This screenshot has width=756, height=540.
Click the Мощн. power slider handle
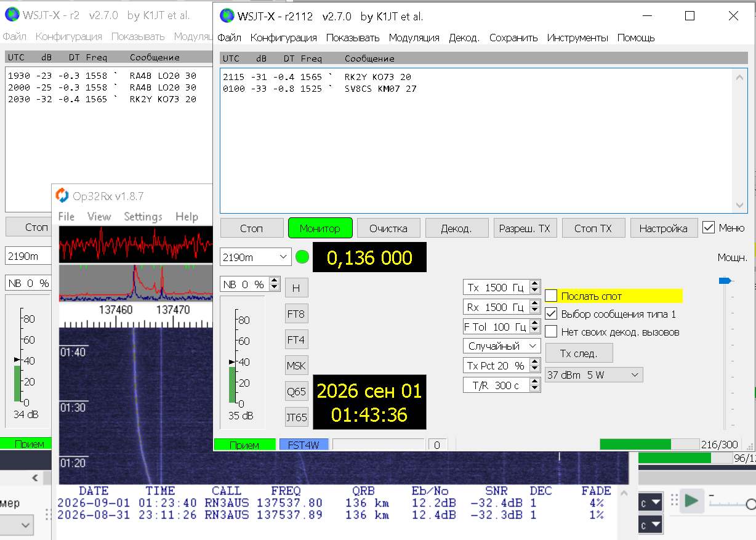pyautogui.click(x=725, y=281)
